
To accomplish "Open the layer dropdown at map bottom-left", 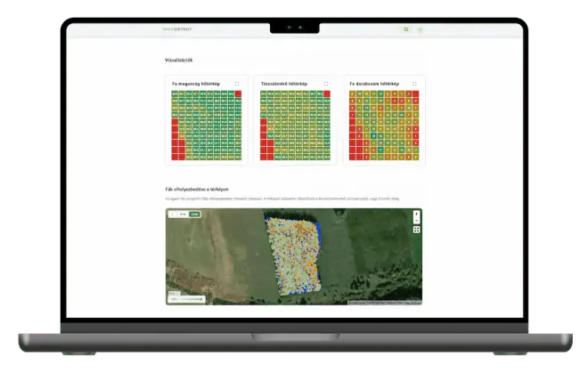I will (x=187, y=299).
